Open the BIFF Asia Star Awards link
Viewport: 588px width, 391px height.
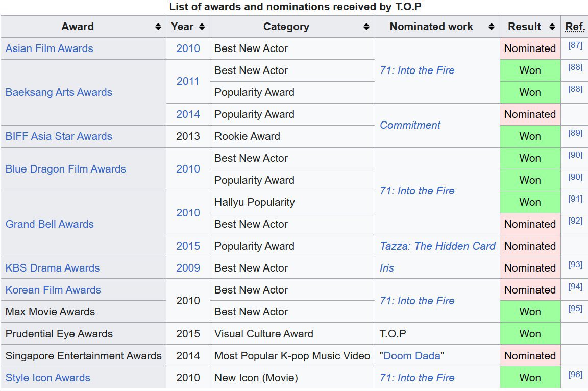point(59,136)
